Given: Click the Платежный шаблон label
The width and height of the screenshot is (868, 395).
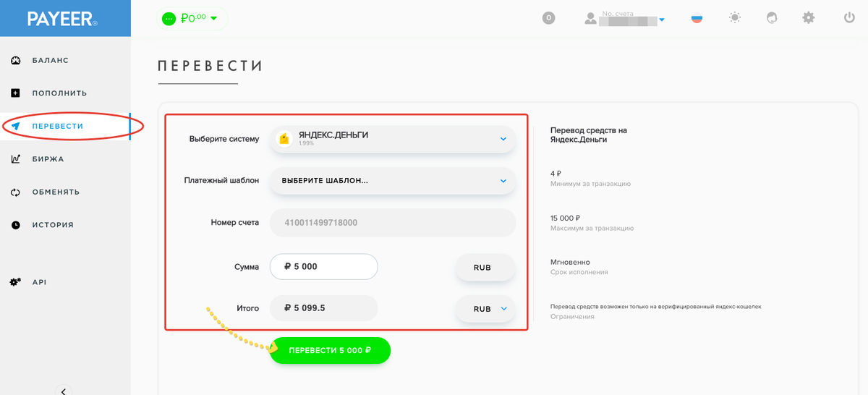Looking at the screenshot, I should coord(221,181).
